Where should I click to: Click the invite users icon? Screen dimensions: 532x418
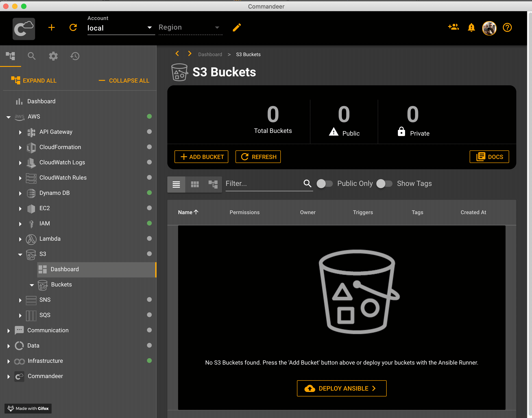click(x=453, y=27)
